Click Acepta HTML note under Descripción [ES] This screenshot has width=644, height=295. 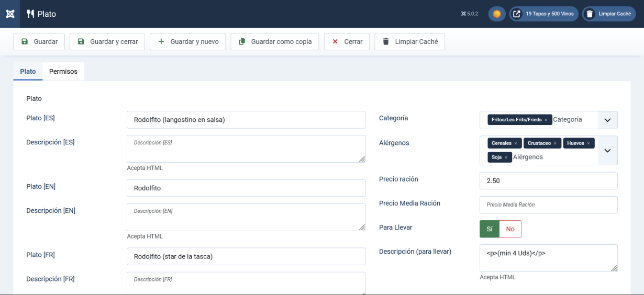(145, 168)
